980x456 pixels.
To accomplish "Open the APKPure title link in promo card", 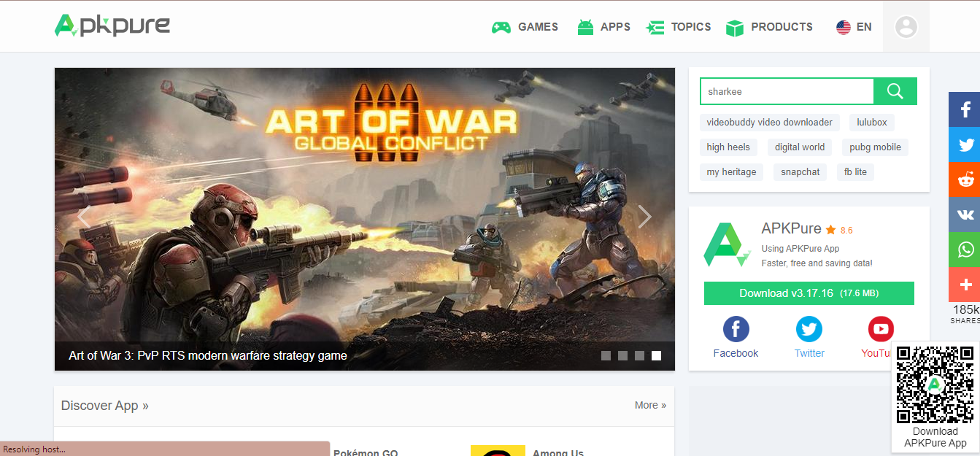I will pyautogui.click(x=791, y=229).
